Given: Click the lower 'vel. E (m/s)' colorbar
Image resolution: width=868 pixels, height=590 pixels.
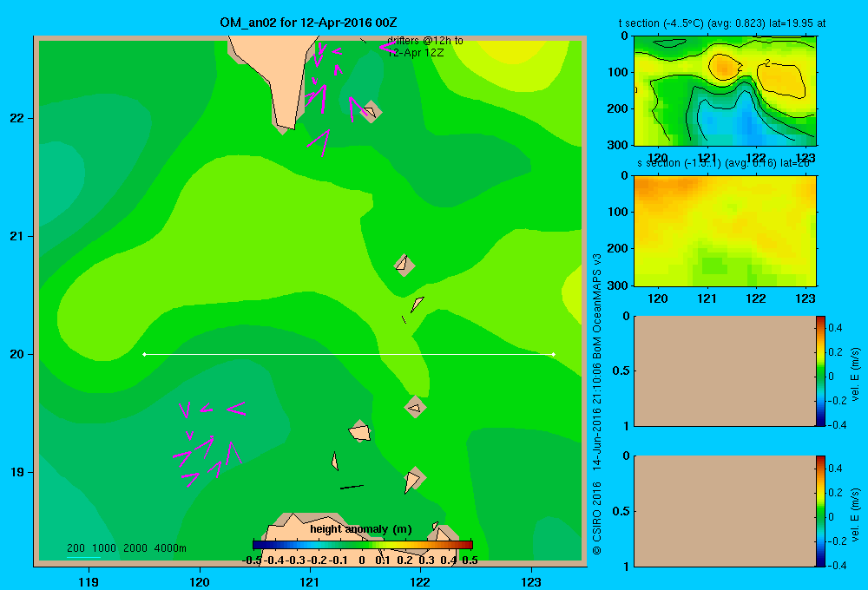Looking at the screenshot, I should (820, 511).
